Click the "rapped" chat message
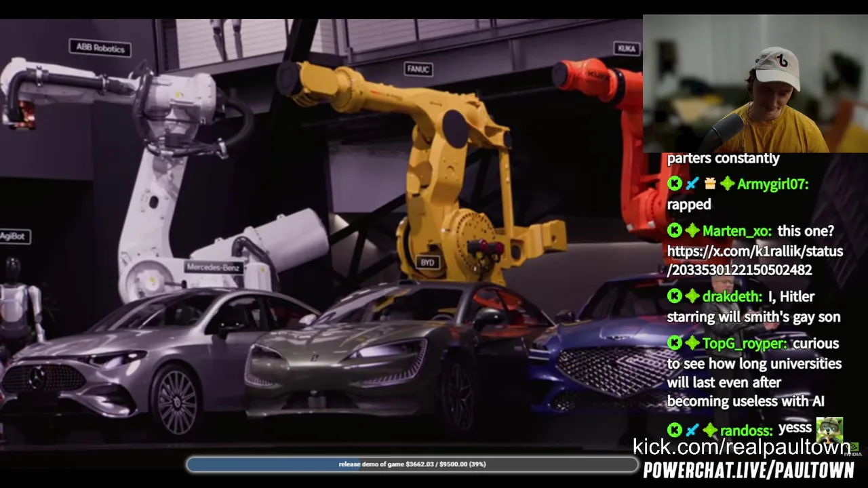Image resolution: width=868 pixels, height=488 pixels. (689, 204)
